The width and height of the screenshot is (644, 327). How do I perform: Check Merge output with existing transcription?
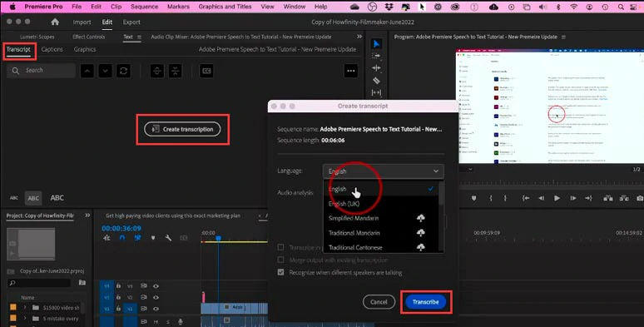281,260
